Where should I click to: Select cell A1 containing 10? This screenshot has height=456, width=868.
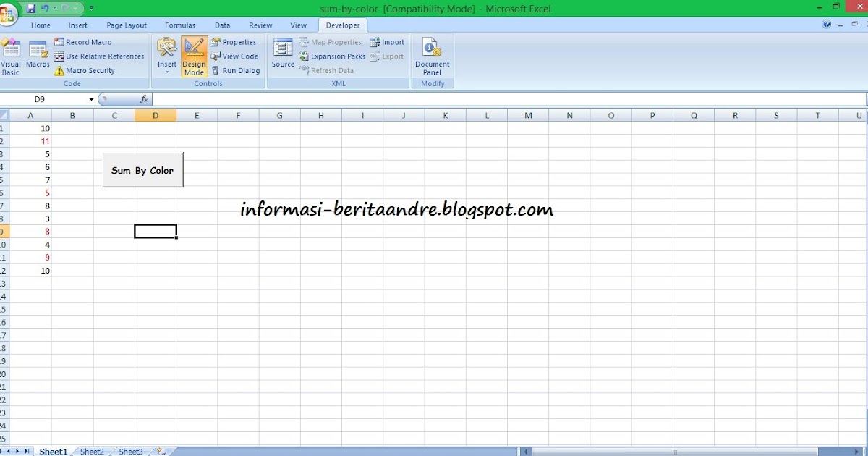coord(30,128)
